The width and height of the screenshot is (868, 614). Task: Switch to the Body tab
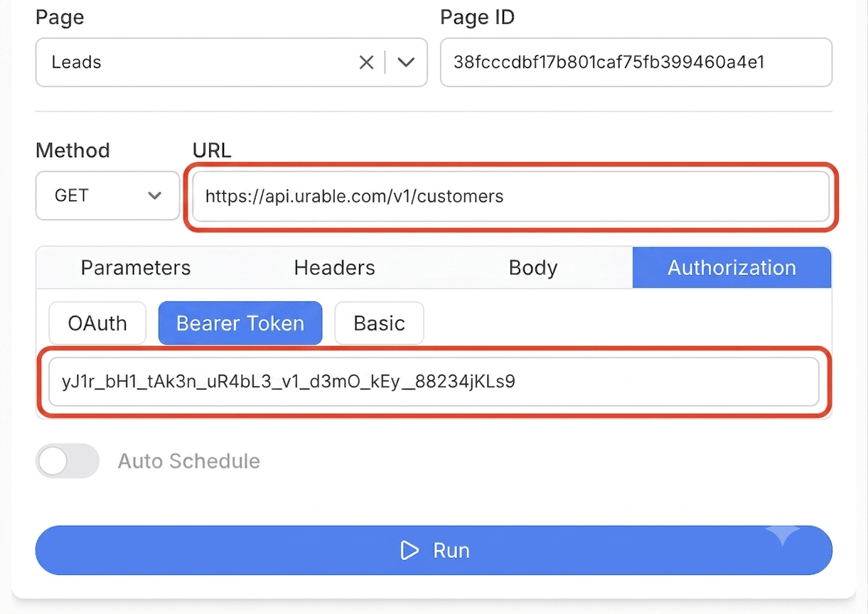[x=533, y=268]
